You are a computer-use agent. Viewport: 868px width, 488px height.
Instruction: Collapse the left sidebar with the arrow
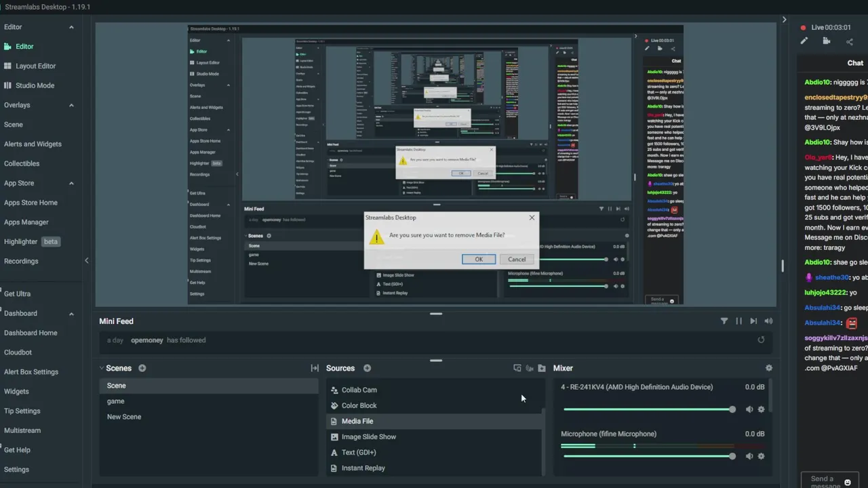coord(86,261)
